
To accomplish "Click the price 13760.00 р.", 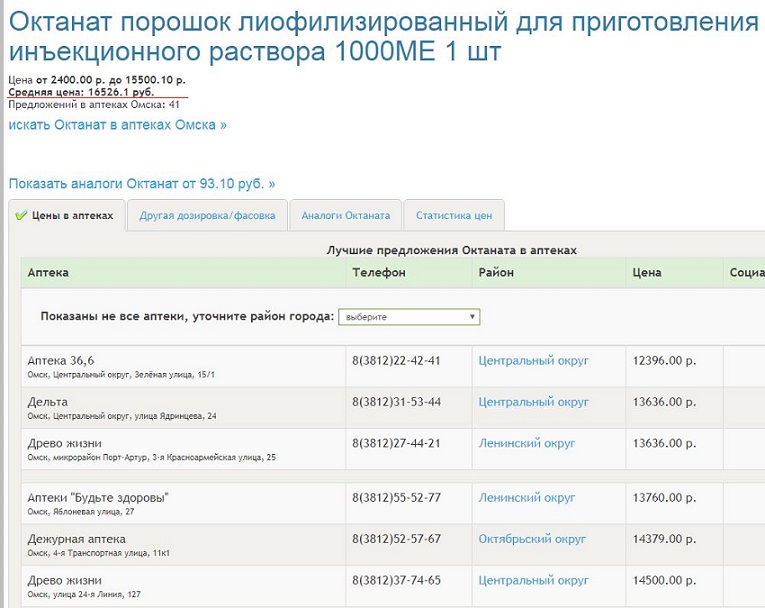I will click(664, 498).
